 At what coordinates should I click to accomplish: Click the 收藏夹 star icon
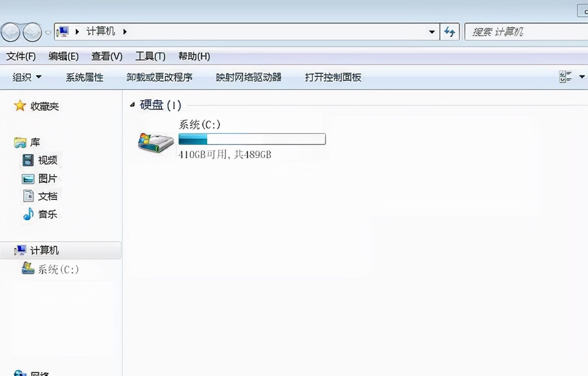[20, 105]
